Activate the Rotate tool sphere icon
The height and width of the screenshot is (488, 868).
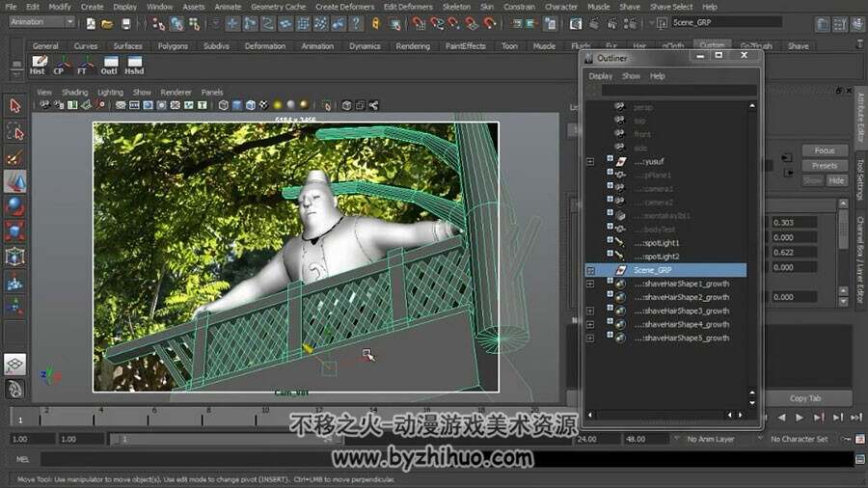click(x=14, y=205)
